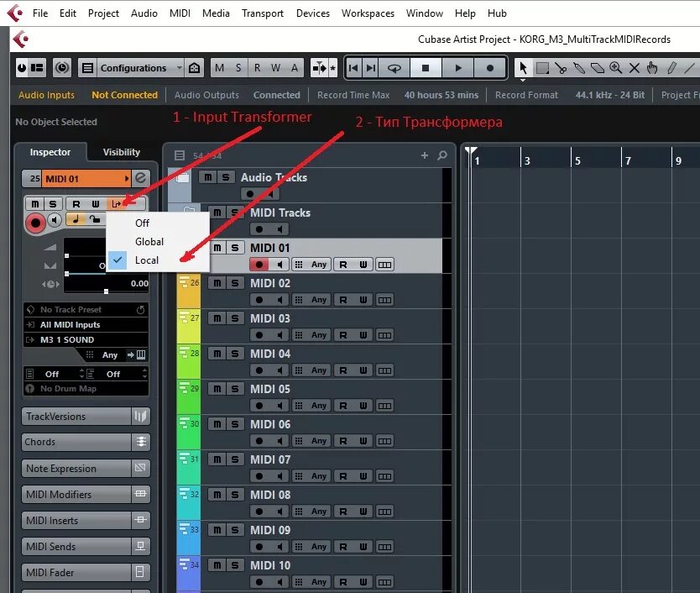Open the Constrain Delay Compensation button

point(61,68)
